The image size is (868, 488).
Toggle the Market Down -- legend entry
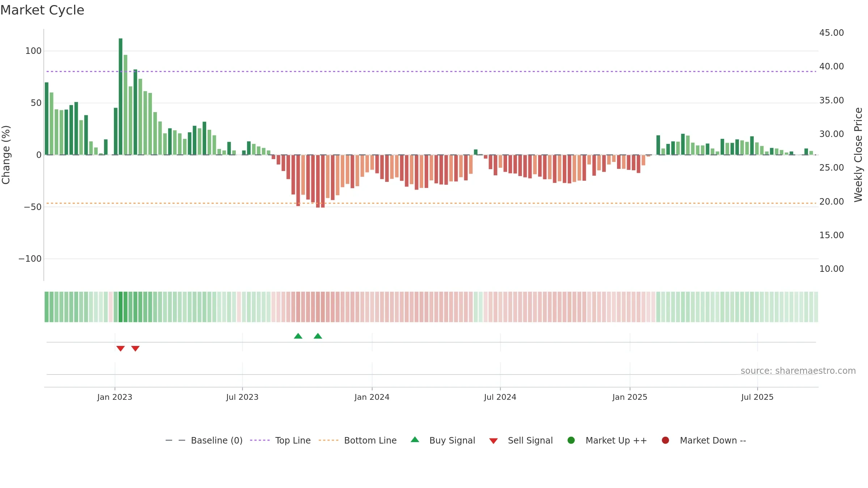click(x=704, y=440)
